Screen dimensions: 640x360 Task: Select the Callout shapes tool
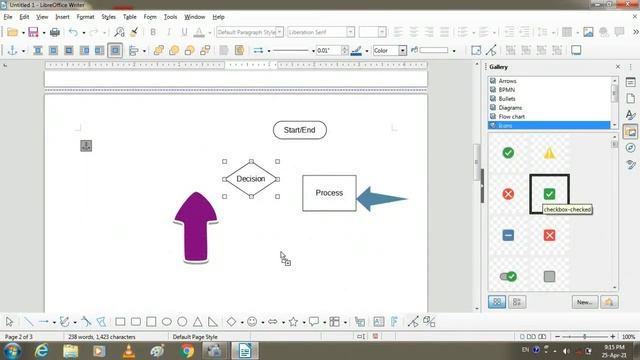(x=313, y=322)
